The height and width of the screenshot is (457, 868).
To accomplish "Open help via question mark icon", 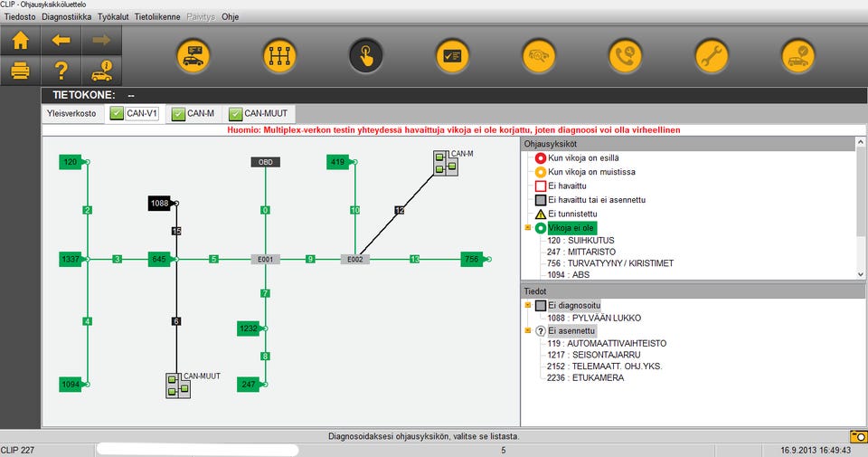I will (61, 71).
